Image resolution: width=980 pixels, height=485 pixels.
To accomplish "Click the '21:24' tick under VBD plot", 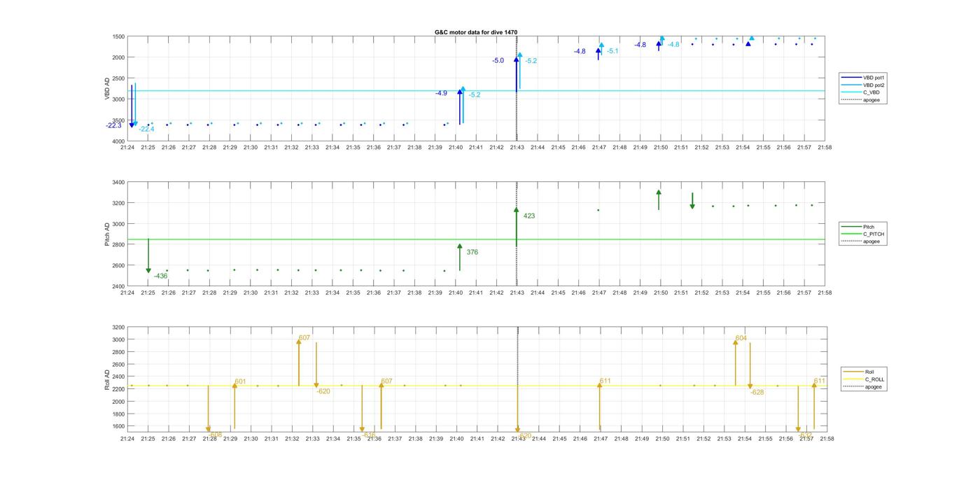I will click(x=127, y=148).
